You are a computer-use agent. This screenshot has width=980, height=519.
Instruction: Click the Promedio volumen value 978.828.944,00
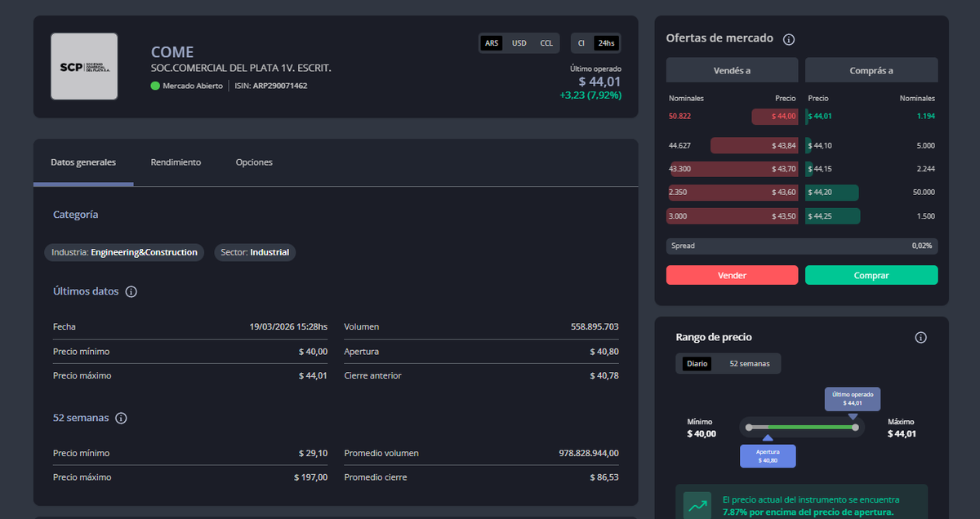(589, 454)
